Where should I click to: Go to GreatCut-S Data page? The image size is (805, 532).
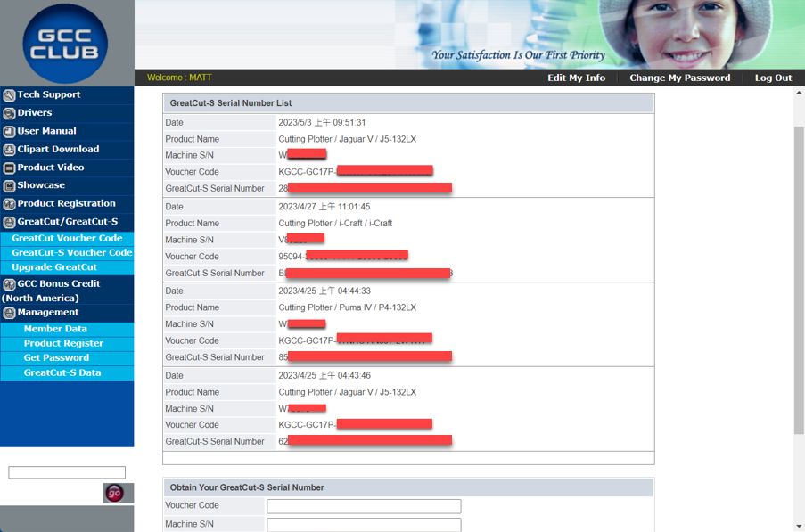click(62, 372)
